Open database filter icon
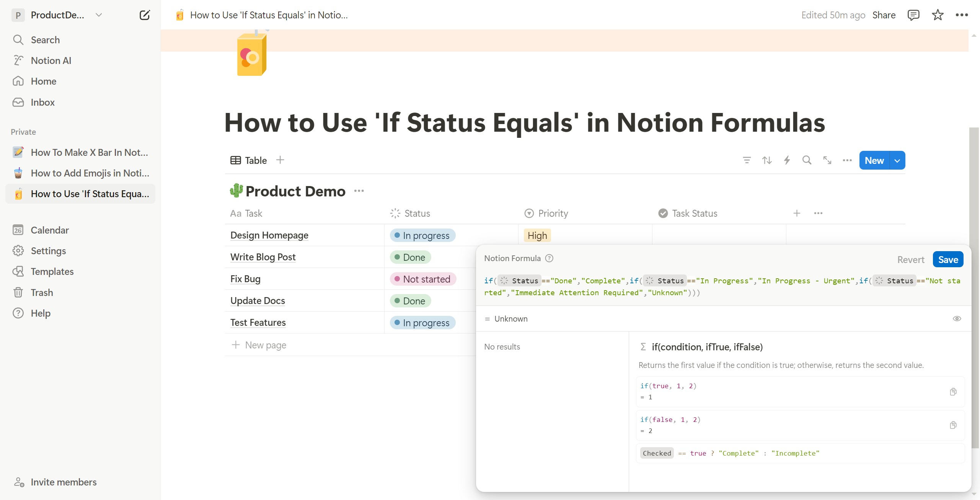 [x=747, y=160]
